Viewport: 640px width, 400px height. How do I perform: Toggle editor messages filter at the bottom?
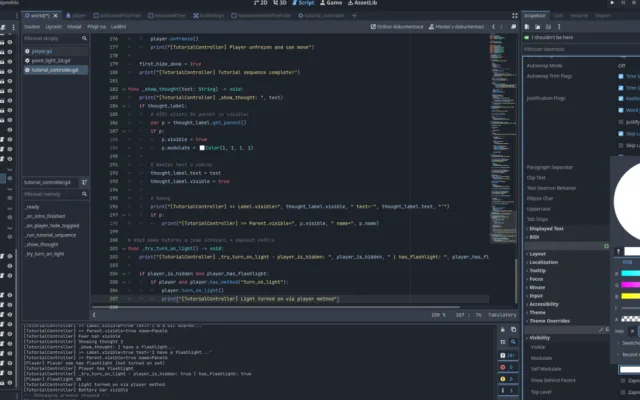pyautogui.click(x=508, y=391)
